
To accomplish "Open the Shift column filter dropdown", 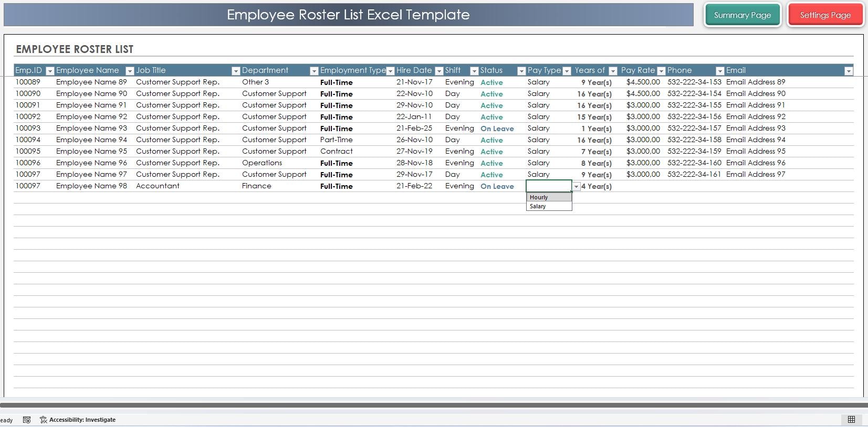I will 474,71.
